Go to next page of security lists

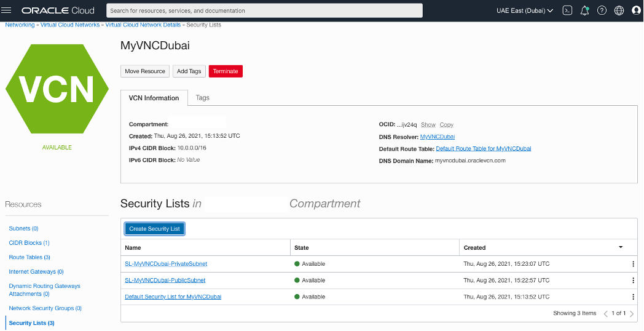tap(632, 314)
